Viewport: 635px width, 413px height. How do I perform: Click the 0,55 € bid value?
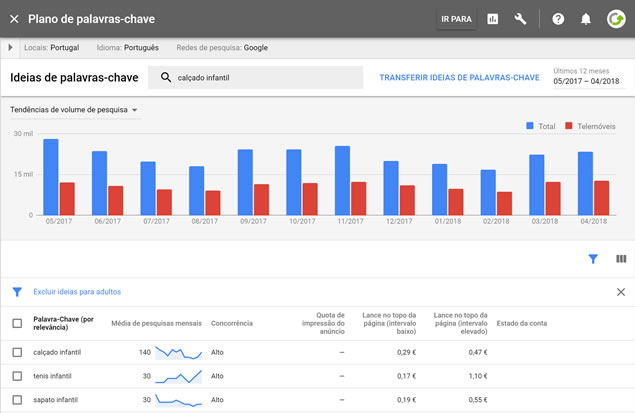point(478,400)
